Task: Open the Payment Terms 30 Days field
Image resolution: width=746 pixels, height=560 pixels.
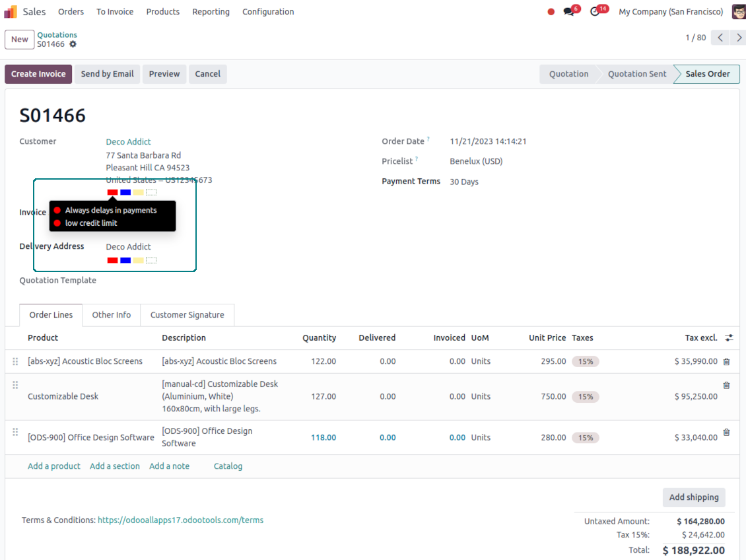Action: tap(464, 182)
